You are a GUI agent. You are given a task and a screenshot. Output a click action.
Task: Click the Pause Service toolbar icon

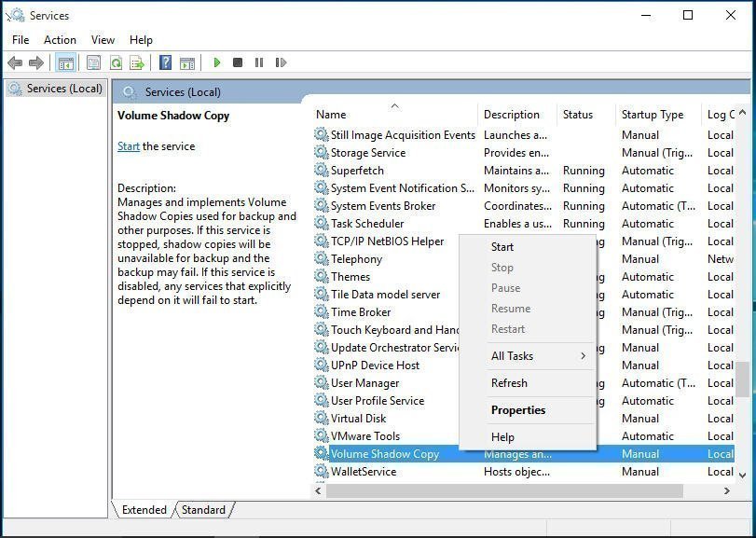click(x=259, y=62)
